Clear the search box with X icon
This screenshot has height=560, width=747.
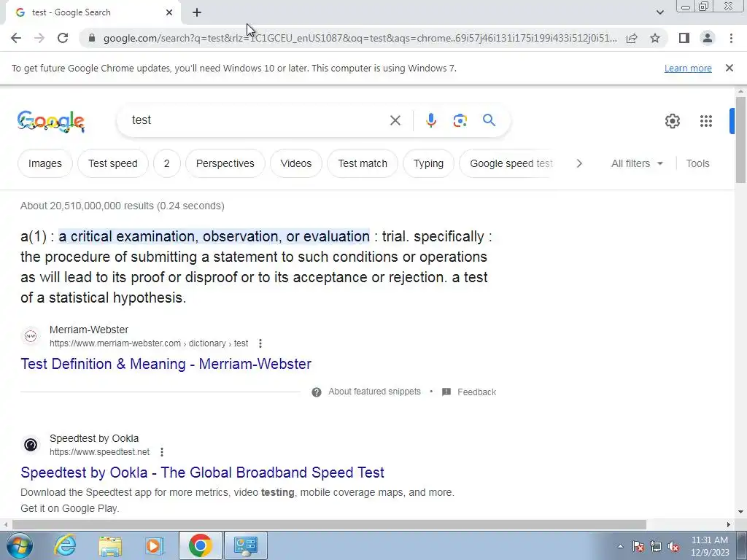pyautogui.click(x=395, y=120)
